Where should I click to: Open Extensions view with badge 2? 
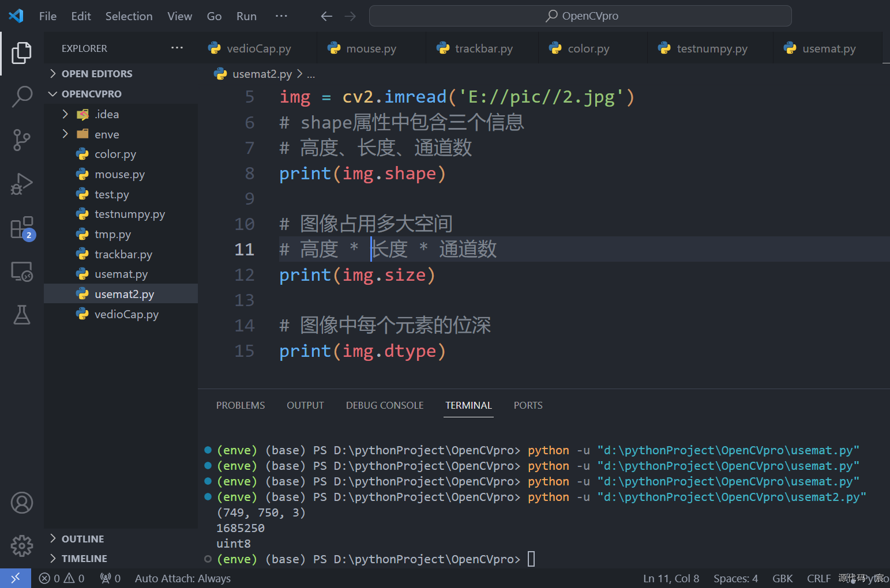tap(22, 228)
